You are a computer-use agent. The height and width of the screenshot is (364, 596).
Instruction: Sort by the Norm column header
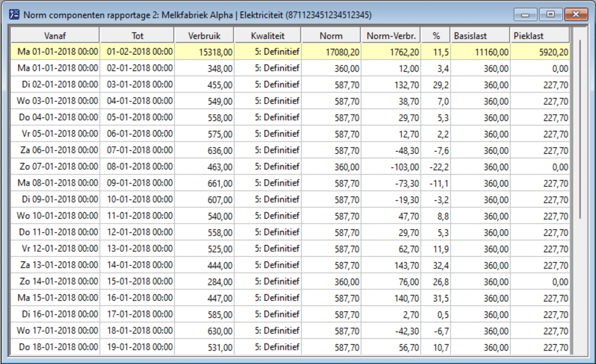click(331, 35)
